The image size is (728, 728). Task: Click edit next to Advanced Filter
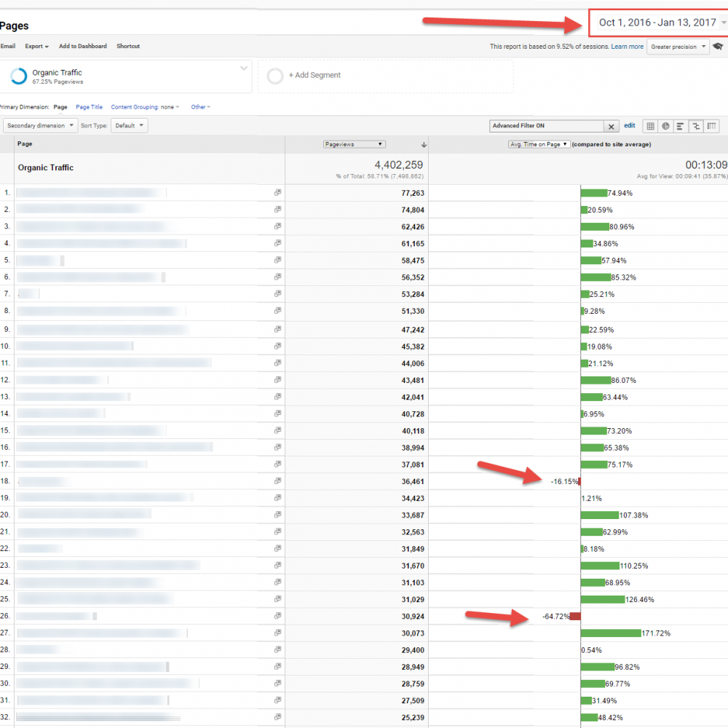pos(630,125)
